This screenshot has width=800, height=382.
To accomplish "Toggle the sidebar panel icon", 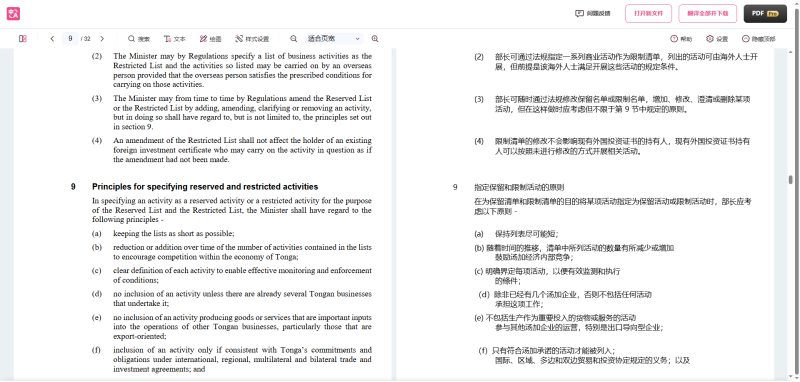I will 23,39.
